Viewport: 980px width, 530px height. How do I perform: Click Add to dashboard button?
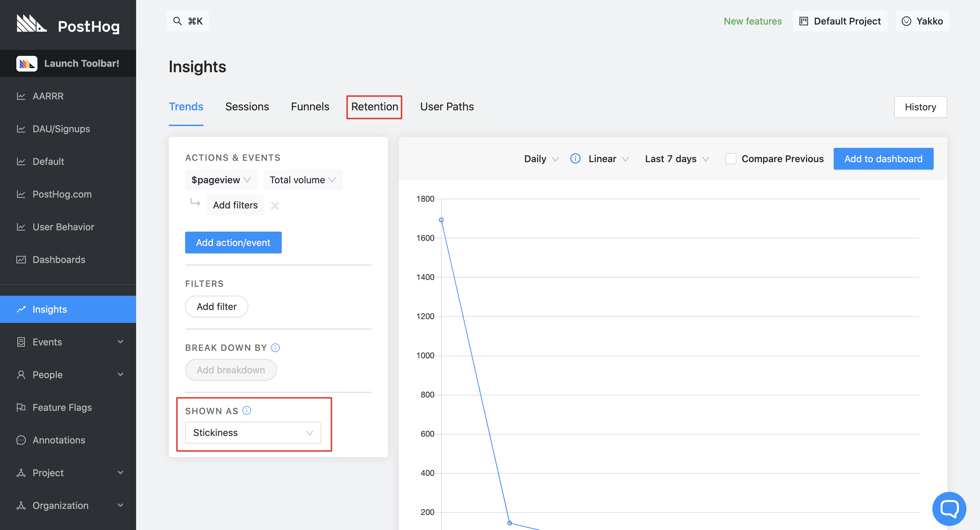coord(883,159)
